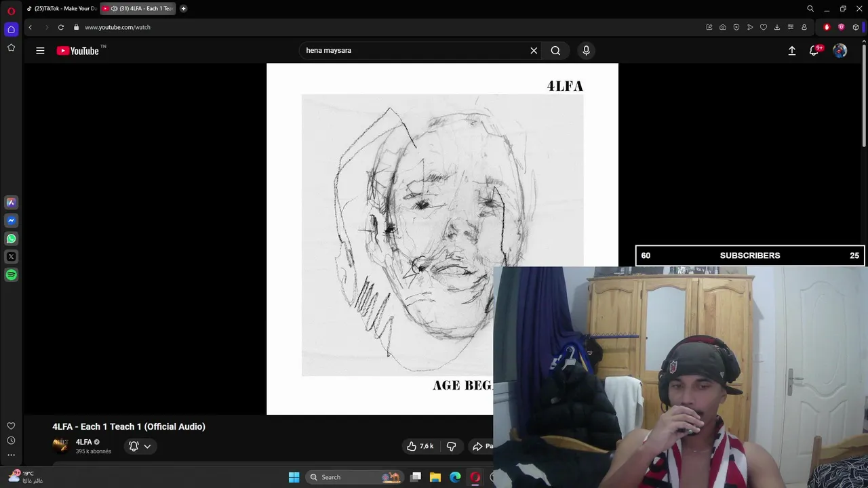Image resolution: width=868 pixels, height=488 pixels.
Task: Like the video (7,6 k)
Action: point(420,446)
